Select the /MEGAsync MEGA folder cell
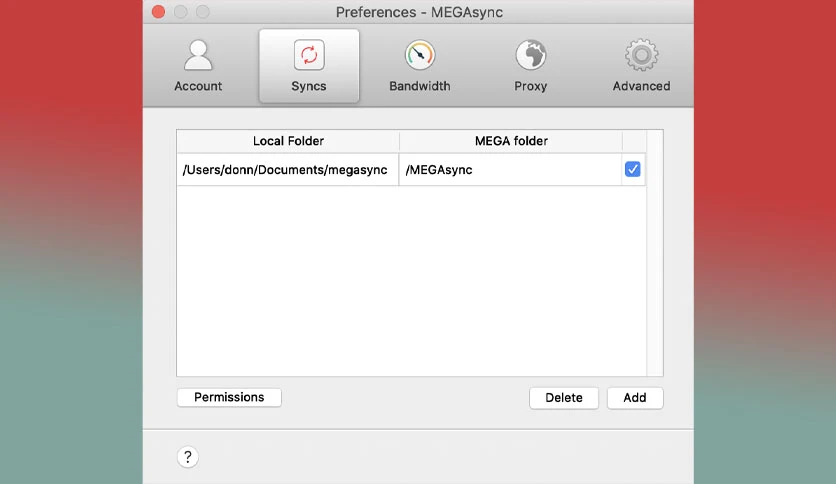The width and height of the screenshot is (836, 484). tap(510, 170)
